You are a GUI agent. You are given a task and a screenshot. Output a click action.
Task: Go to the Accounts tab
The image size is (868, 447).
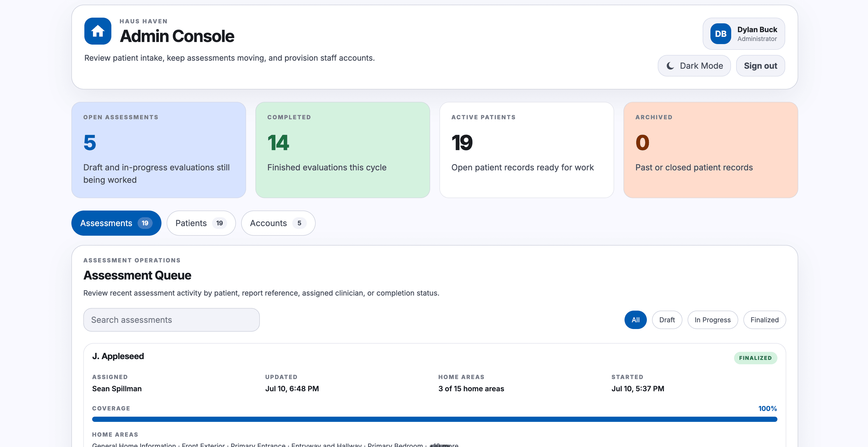coord(278,223)
